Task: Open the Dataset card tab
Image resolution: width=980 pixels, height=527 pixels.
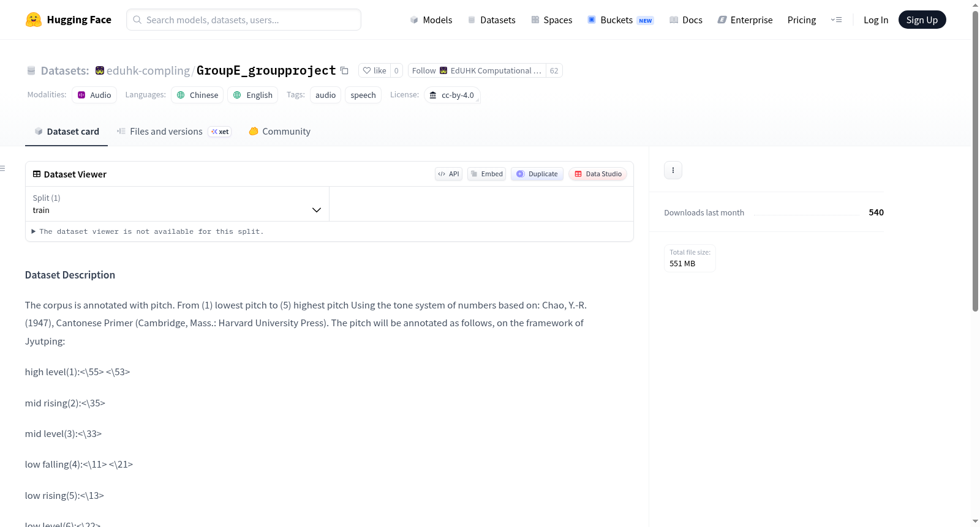Action: coord(66,132)
